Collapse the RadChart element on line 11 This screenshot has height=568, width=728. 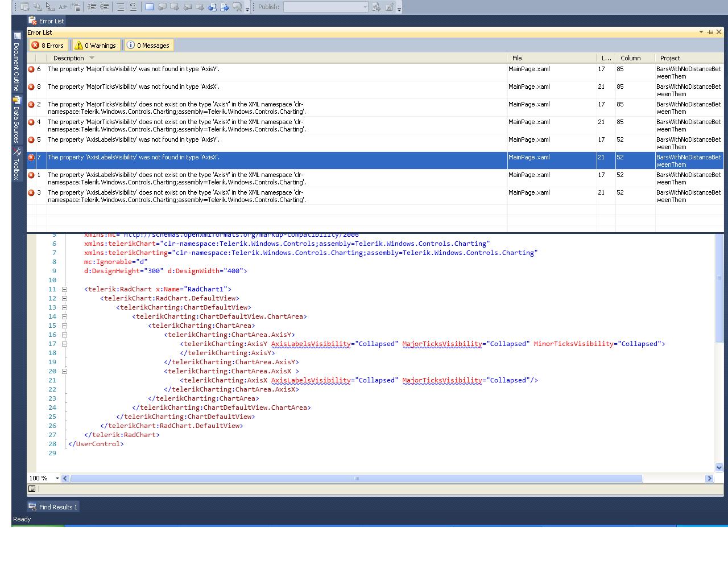click(64, 289)
